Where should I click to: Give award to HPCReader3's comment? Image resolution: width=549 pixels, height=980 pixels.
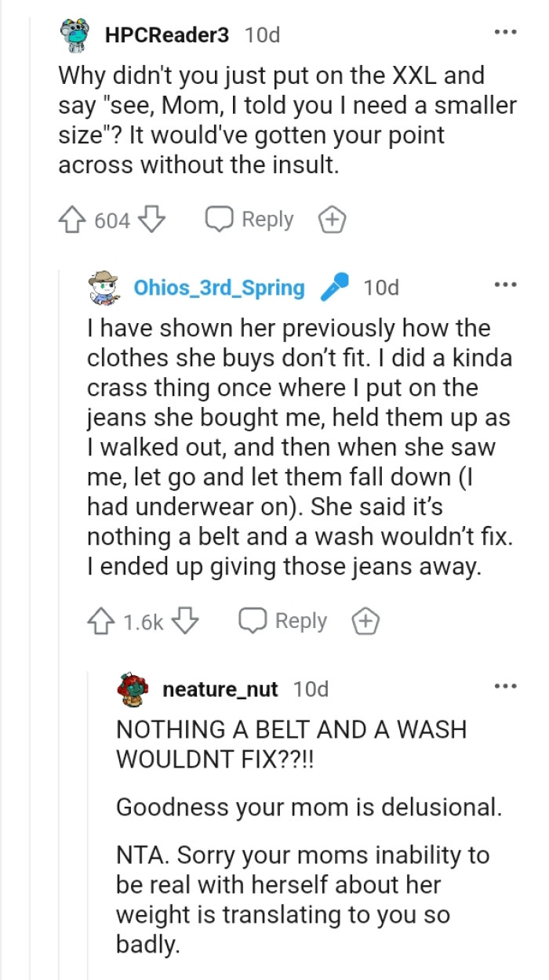pos(331,221)
